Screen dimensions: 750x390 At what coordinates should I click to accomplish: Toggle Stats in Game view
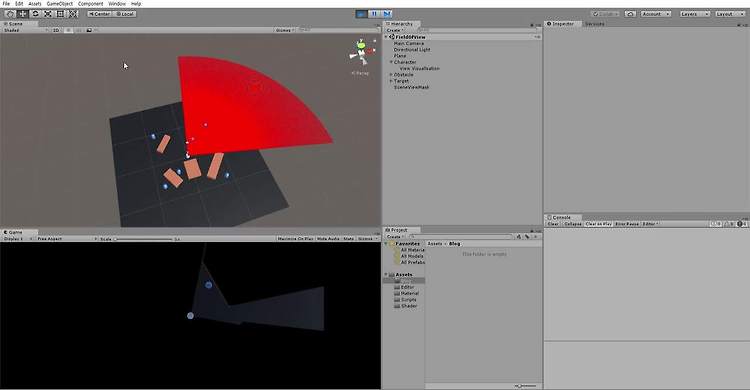[x=349, y=238]
